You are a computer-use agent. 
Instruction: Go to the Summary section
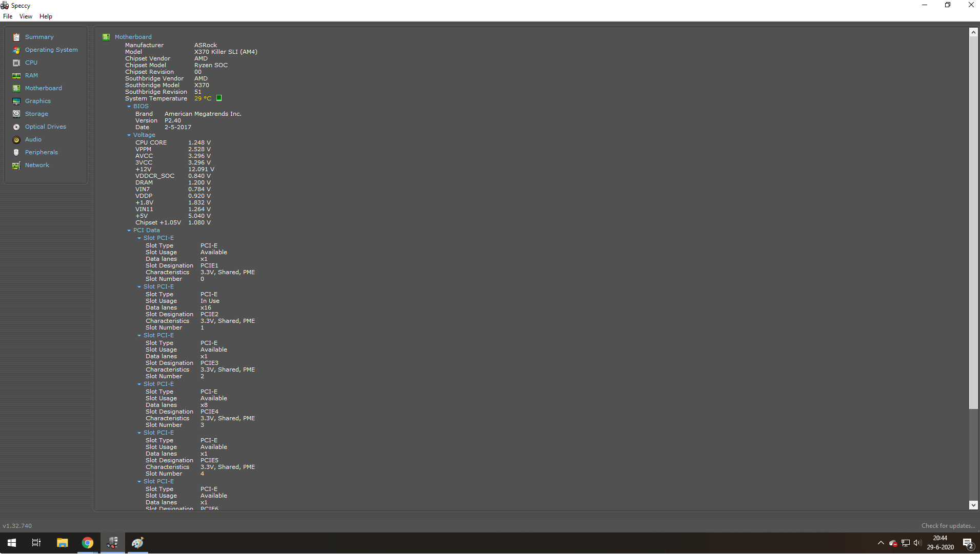point(39,37)
